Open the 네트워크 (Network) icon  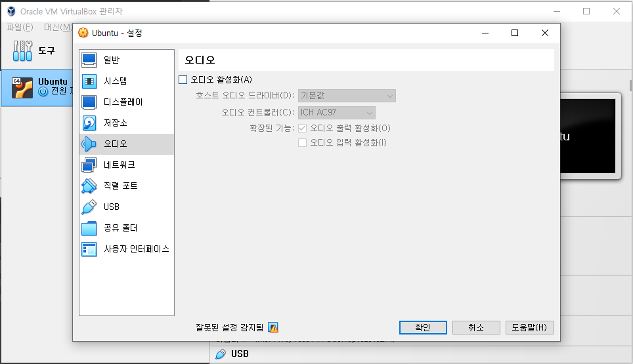tap(89, 165)
